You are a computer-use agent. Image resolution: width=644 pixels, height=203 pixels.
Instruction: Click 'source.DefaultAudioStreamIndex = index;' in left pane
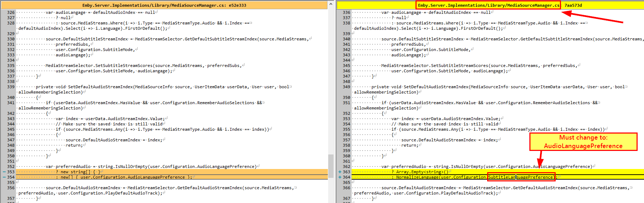click(x=114, y=140)
